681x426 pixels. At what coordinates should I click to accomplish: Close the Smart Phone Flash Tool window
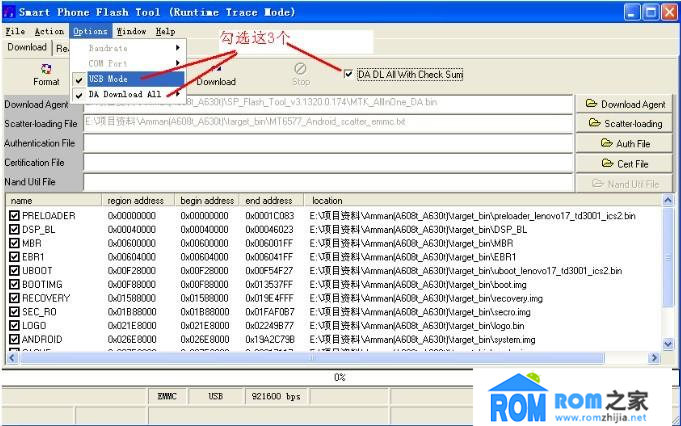pyautogui.click(x=669, y=12)
